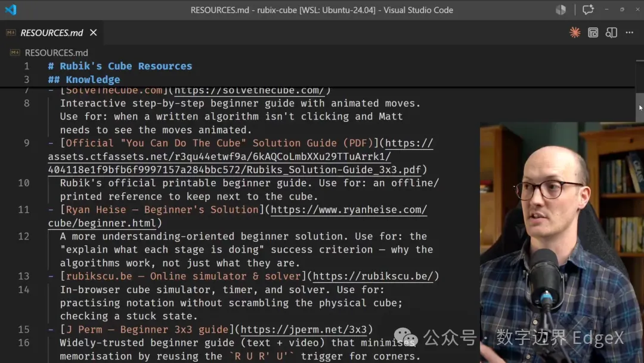Select line number 13 in the gutter
The image size is (644, 363).
pos(23,276)
